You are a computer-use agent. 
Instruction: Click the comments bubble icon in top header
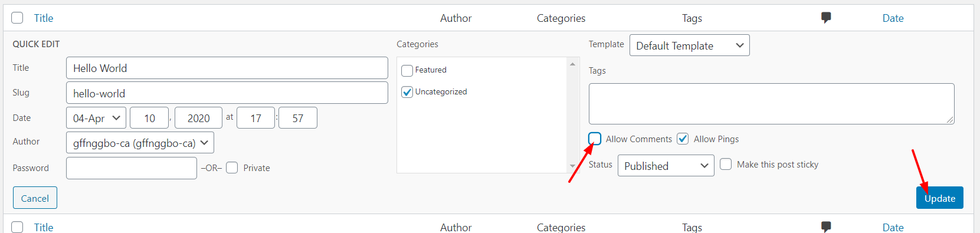pos(826,18)
